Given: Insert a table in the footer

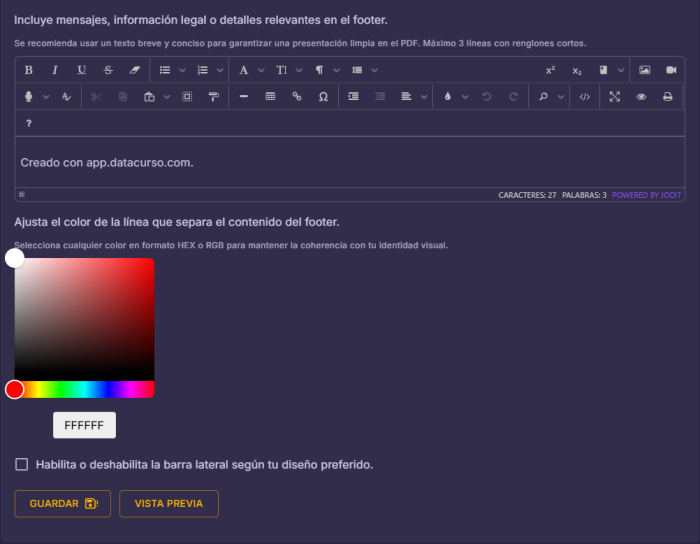Looking at the screenshot, I should click(x=270, y=97).
